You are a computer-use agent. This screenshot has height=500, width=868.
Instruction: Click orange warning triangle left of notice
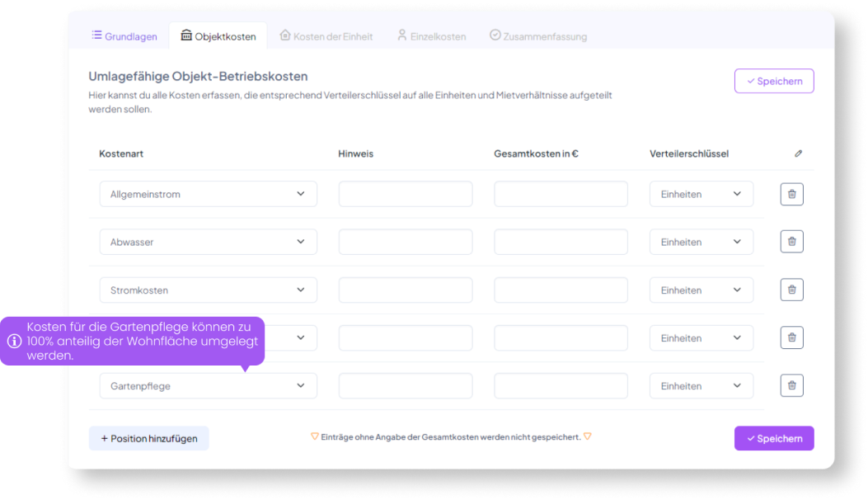tap(315, 436)
